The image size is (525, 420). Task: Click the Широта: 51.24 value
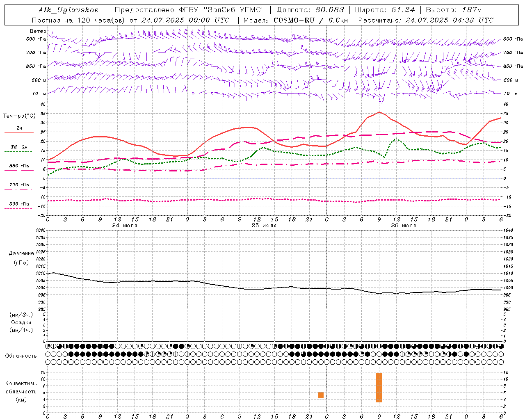pyautogui.click(x=385, y=10)
